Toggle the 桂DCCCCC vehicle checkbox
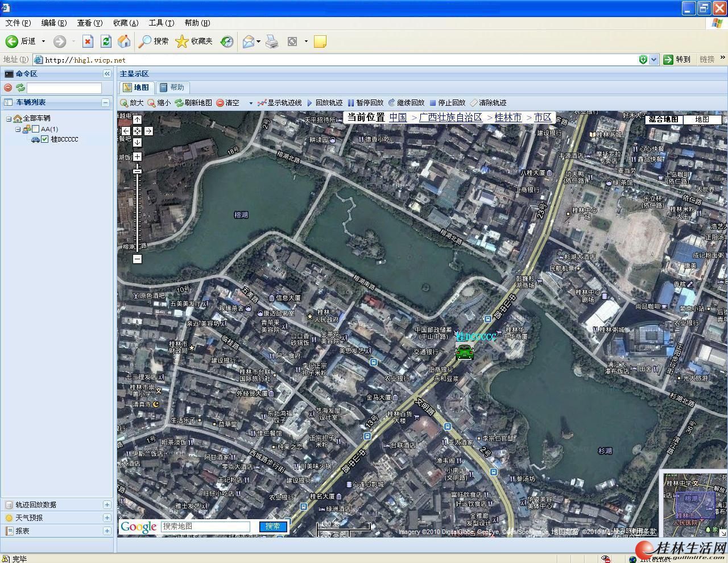Screen dimensions: 728x563 click(45, 139)
